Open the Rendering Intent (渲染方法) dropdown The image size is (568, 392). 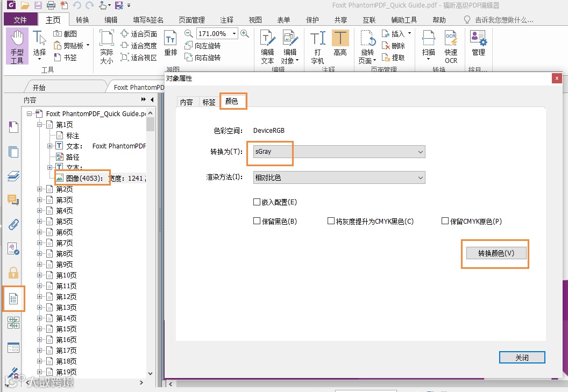339,177
